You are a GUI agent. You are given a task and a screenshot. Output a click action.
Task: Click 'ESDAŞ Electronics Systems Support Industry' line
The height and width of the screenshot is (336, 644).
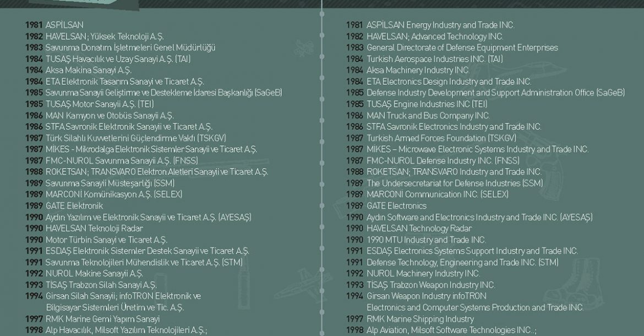(472, 251)
